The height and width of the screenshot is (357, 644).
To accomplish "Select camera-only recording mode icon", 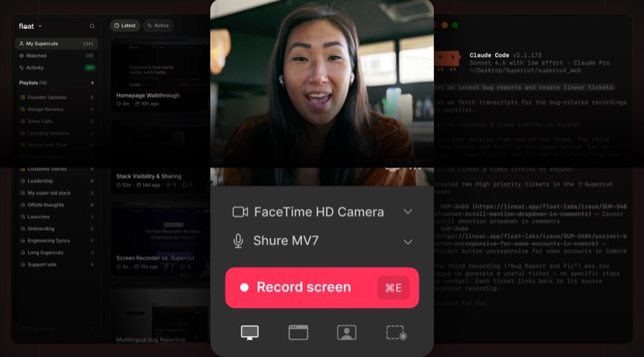I will 347,332.
